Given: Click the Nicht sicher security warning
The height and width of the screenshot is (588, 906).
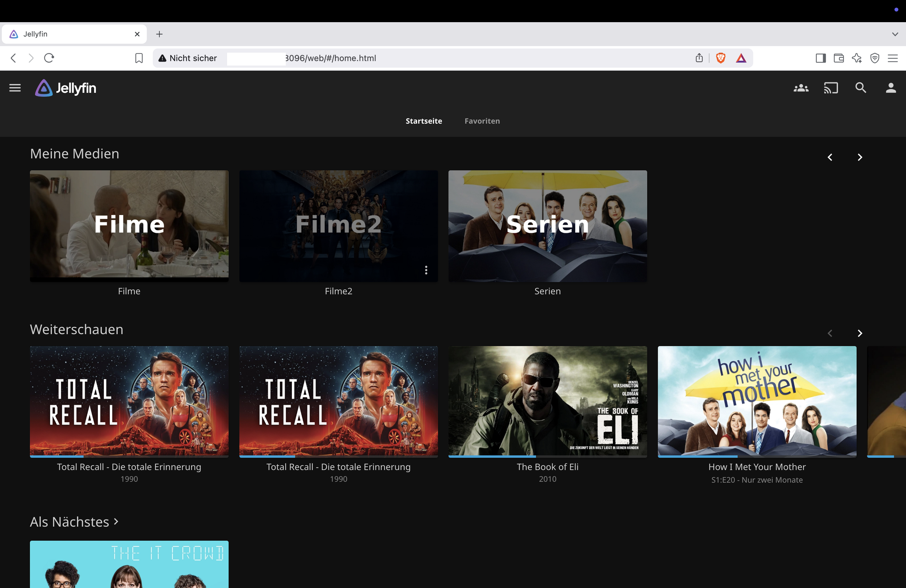Looking at the screenshot, I should (188, 58).
